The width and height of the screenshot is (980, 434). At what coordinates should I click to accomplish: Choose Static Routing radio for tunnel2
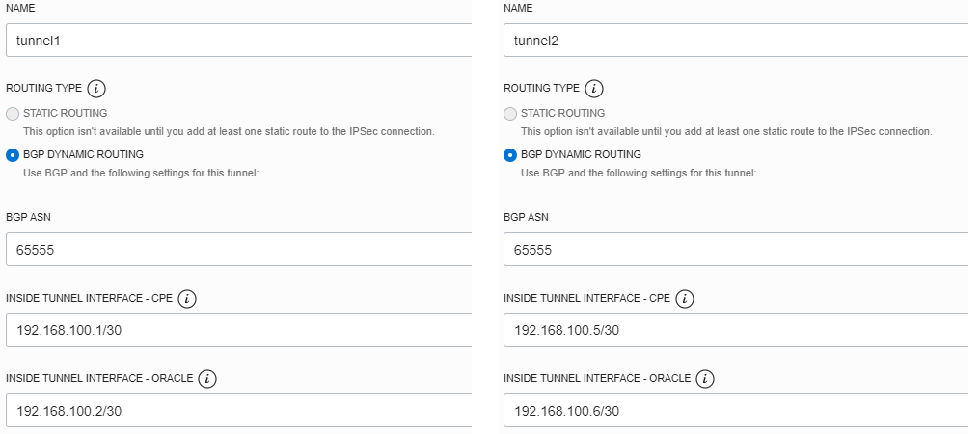pos(510,113)
